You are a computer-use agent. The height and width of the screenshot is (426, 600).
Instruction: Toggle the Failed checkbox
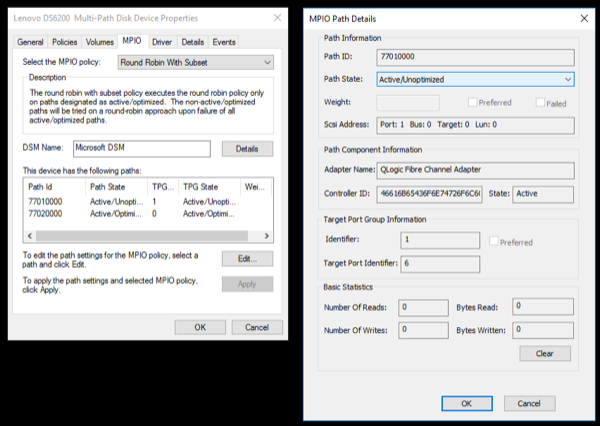tap(540, 102)
